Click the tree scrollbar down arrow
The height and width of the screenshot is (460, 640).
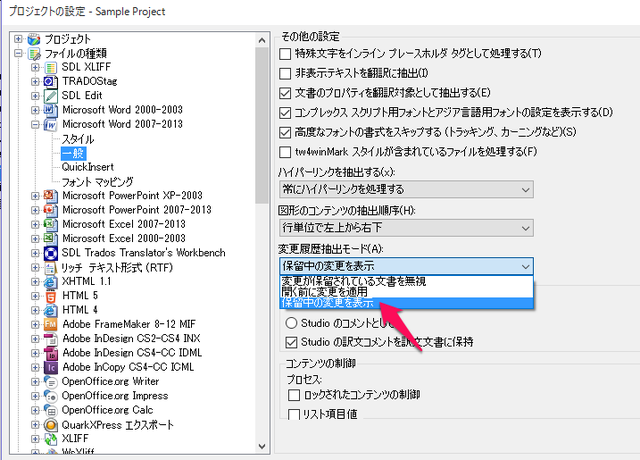pyautogui.click(x=262, y=447)
